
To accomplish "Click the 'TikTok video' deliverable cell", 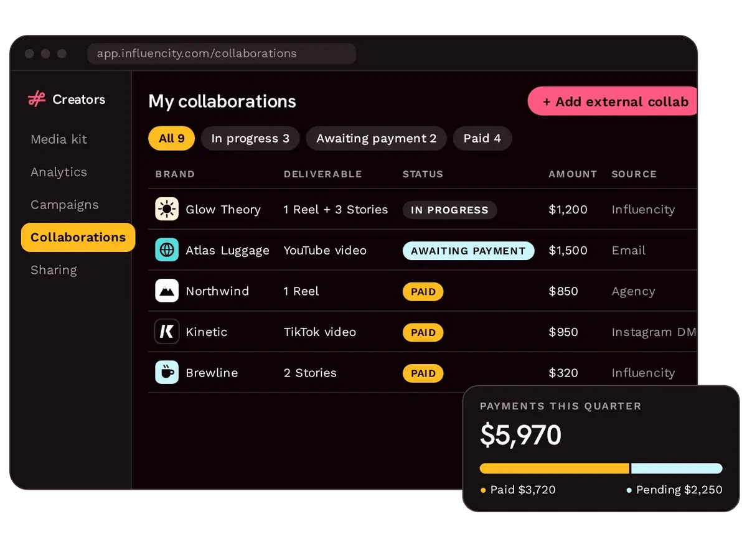I will pos(320,332).
